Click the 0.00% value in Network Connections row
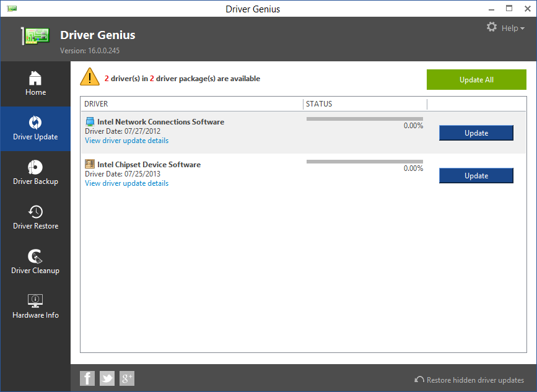Screen dimensions: 537x392 [x=413, y=126]
